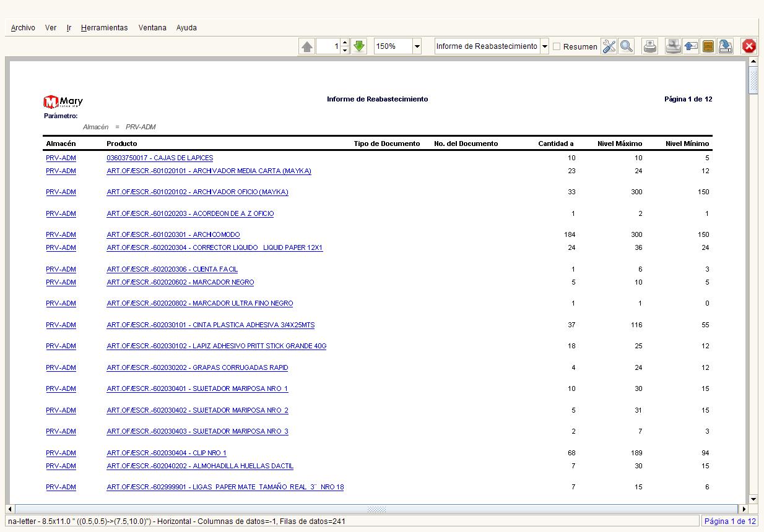Image resolution: width=764 pixels, height=532 pixels.
Task: Go to next page with green down arrow
Action: (359, 46)
